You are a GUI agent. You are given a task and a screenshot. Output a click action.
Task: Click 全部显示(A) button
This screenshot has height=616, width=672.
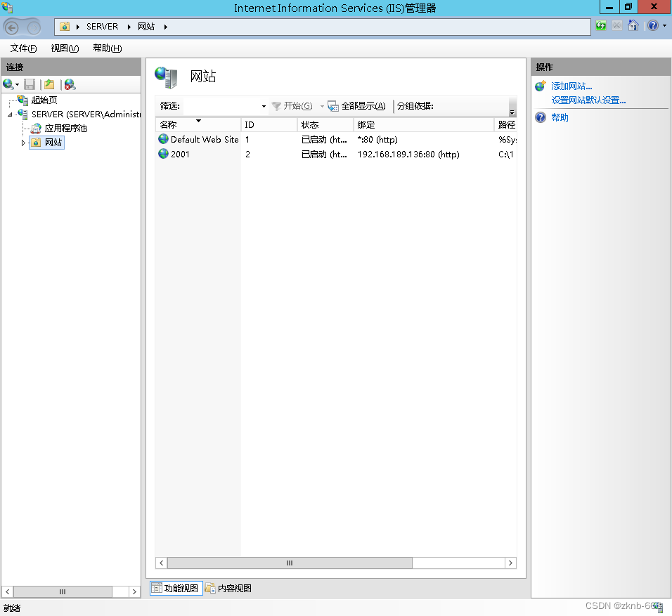(356, 106)
